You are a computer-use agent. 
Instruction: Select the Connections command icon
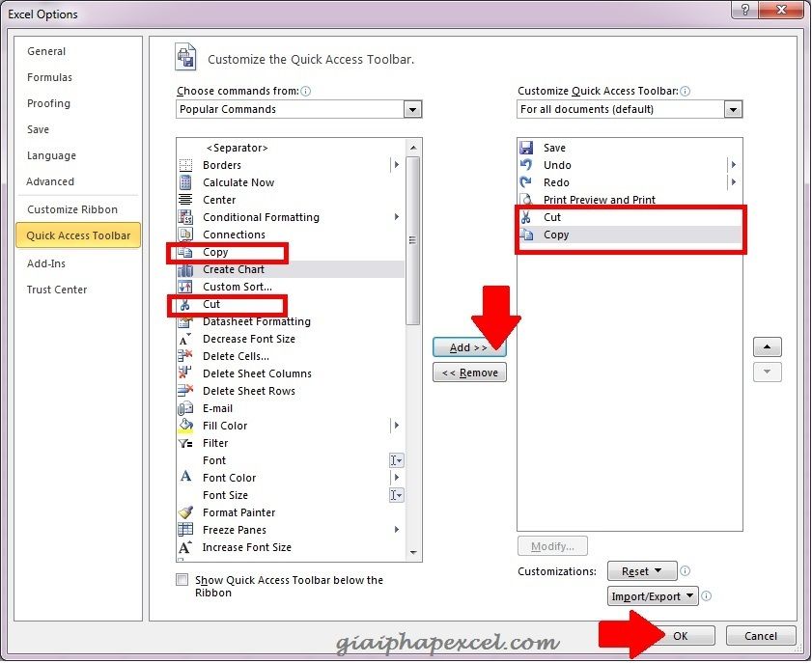click(x=185, y=235)
